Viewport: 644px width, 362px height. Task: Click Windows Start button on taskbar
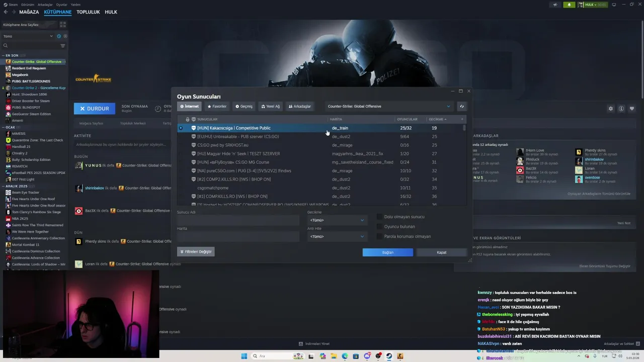[244, 356]
